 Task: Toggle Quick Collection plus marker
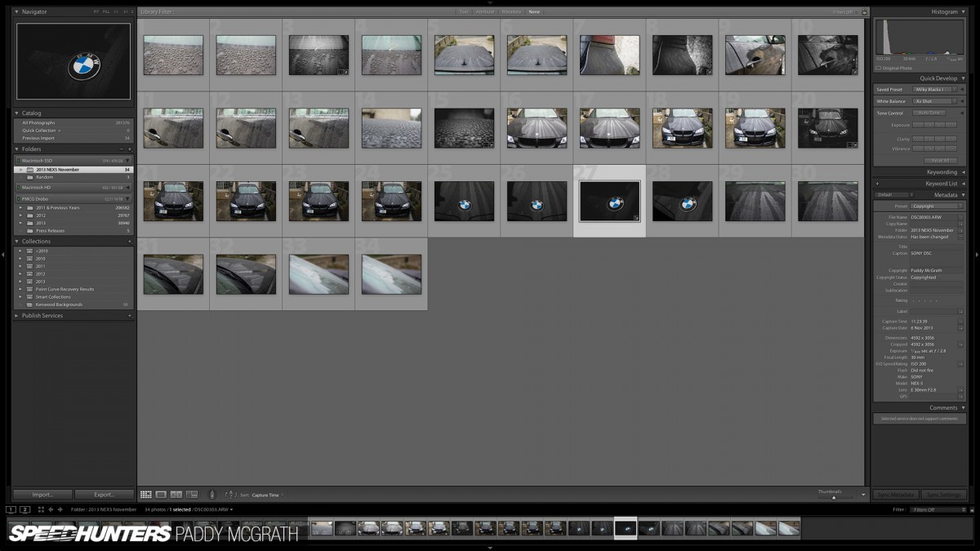59,131
